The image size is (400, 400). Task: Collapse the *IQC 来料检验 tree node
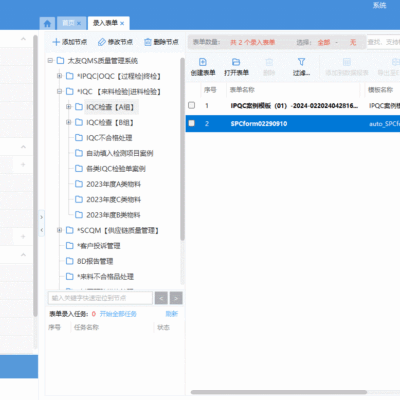[59, 91]
